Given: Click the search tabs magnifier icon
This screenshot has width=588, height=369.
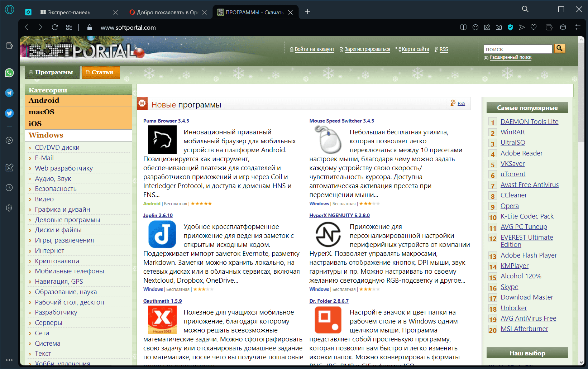Looking at the screenshot, I should [525, 9].
